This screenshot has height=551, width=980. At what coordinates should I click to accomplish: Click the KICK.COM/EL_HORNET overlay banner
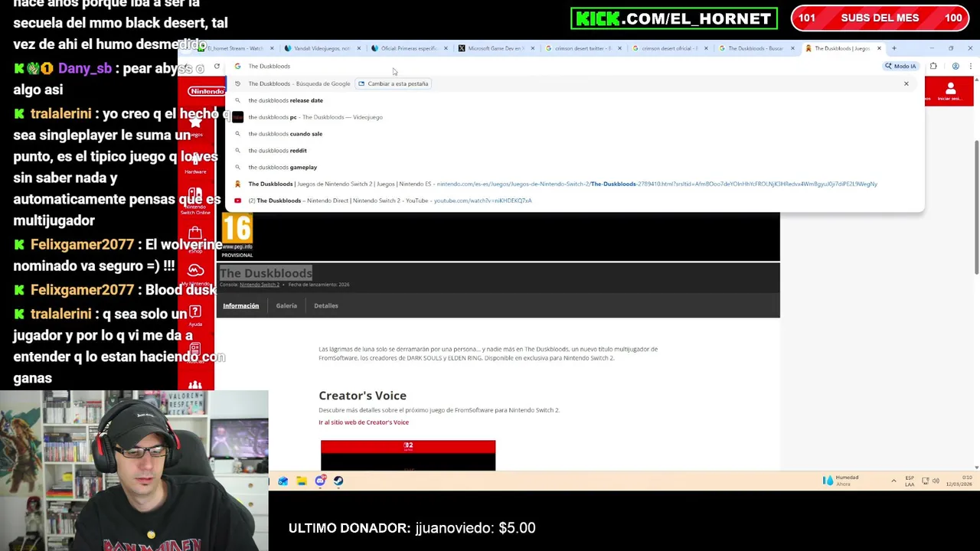pyautogui.click(x=674, y=18)
